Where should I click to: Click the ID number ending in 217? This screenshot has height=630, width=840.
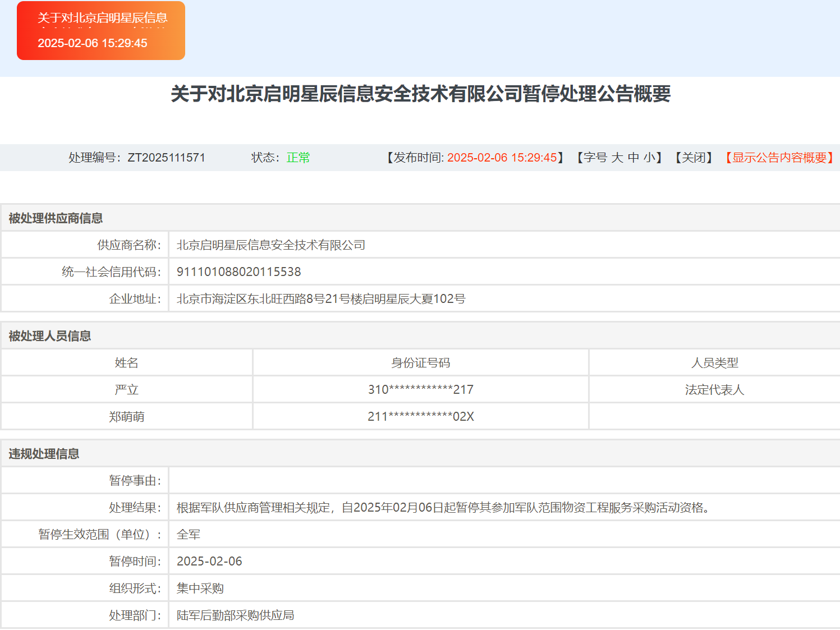pyautogui.click(x=420, y=390)
